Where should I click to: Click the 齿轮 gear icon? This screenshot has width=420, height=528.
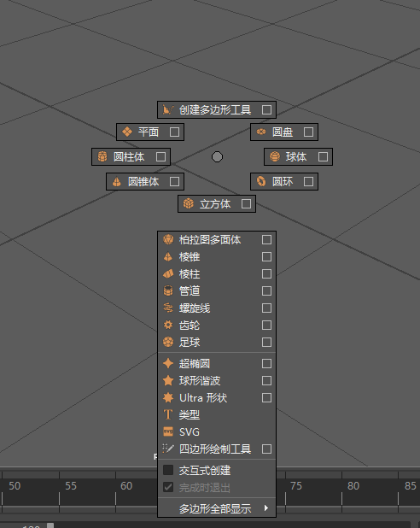168,325
